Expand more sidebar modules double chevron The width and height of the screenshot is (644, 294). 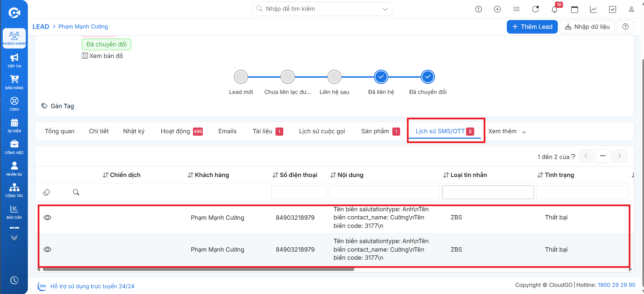(x=14, y=238)
